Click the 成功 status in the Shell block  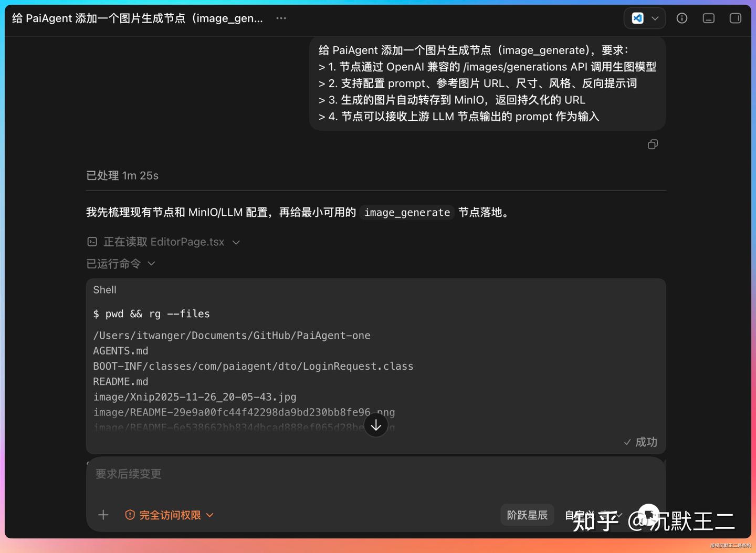[640, 442]
